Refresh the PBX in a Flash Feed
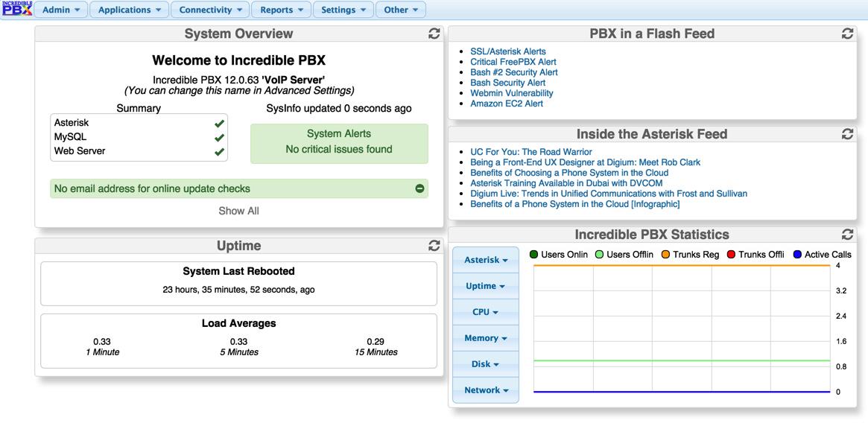Image resolution: width=868 pixels, height=423 pixels. click(847, 34)
